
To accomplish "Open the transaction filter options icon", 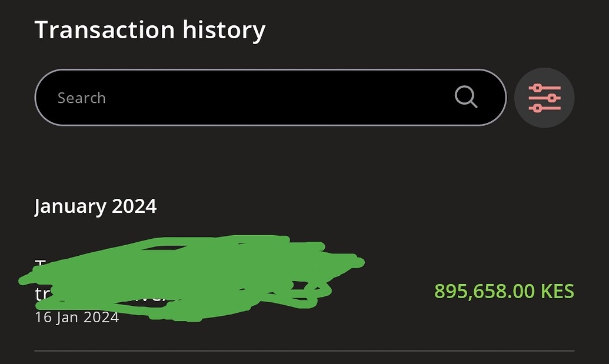I will [544, 98].
